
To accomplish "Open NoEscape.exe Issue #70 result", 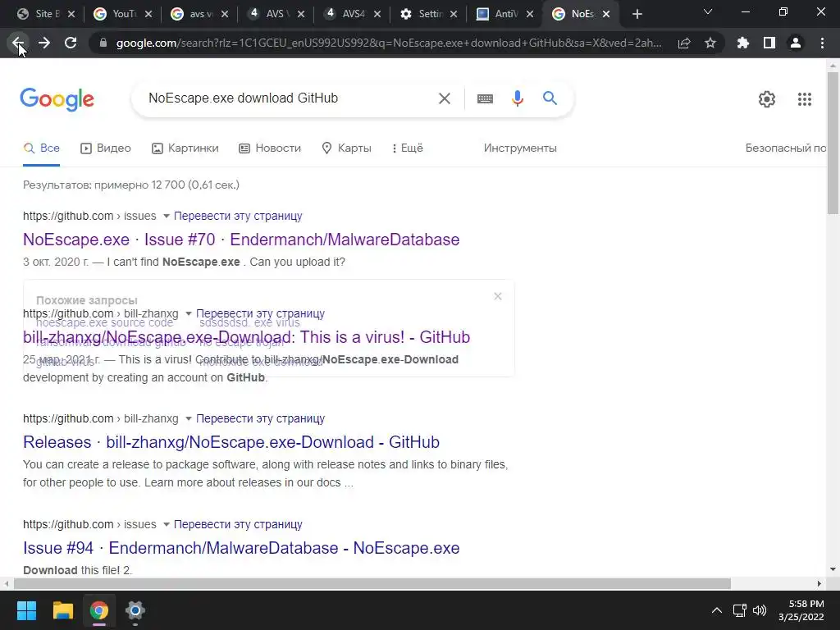I will (x=241, y=240).
